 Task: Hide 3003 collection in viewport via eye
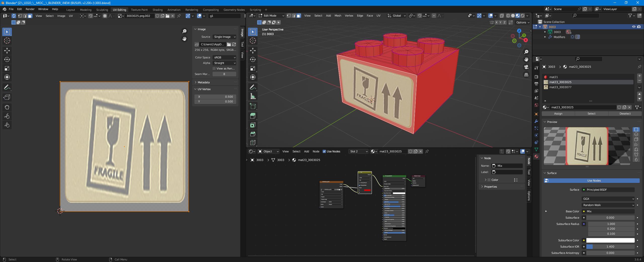click(x=634, y=27)
